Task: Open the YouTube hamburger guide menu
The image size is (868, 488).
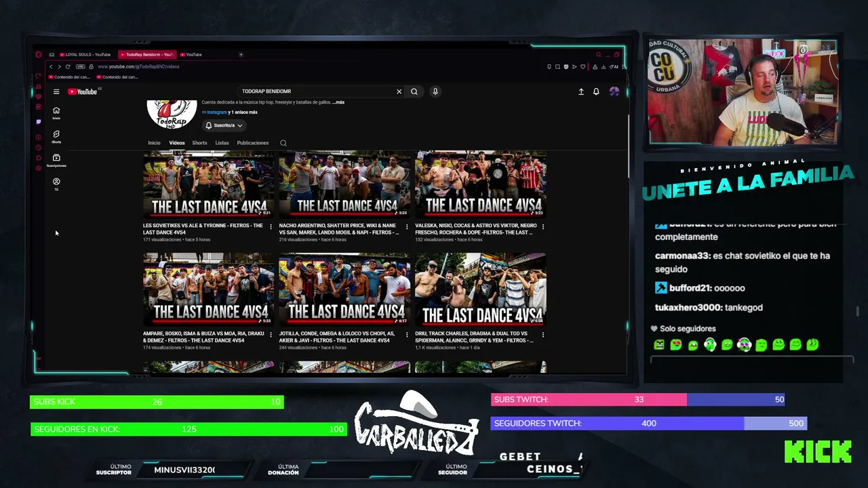Action: pos(56,91)
